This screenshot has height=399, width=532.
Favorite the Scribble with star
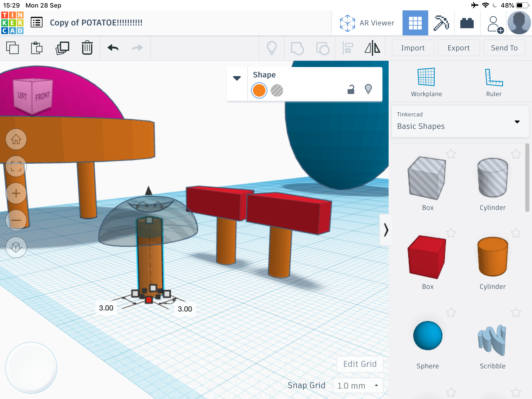(516, 312)
